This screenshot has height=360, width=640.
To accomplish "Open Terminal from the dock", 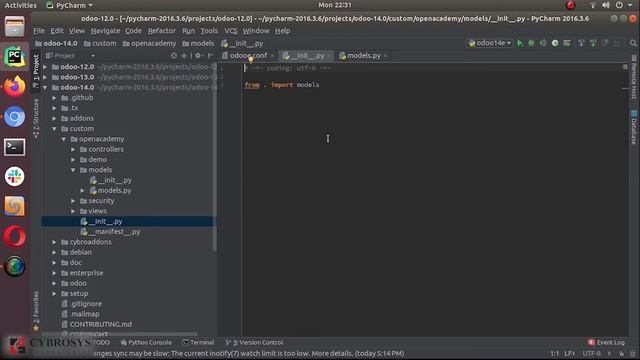I will click(x=14, y=147).
